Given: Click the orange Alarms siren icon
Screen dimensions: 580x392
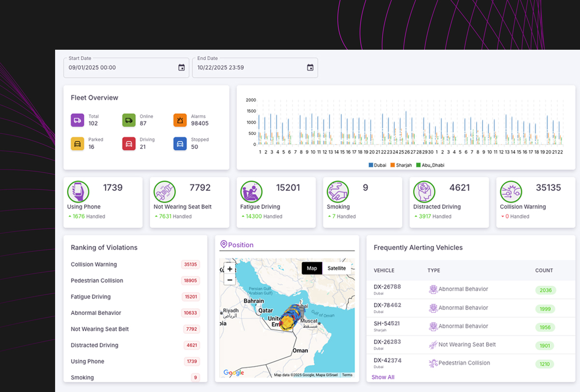Looking at the screenshot, I should [x=180, y=120].
